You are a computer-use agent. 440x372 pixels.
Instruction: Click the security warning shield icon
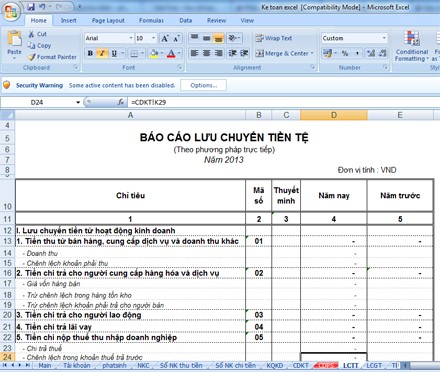coord(7,85)
